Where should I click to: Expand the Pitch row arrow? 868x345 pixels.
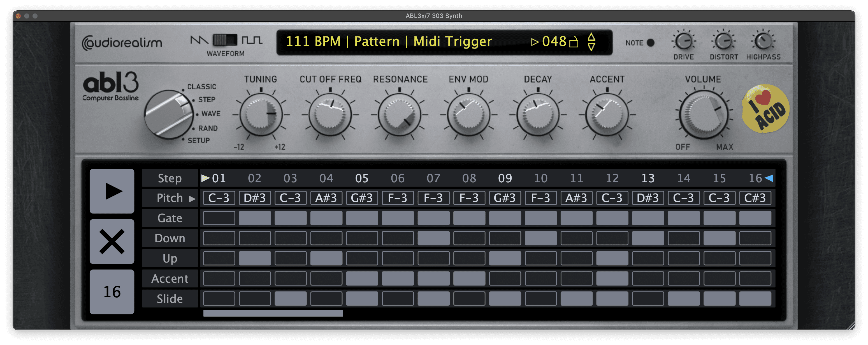click(x=192, y=199)
